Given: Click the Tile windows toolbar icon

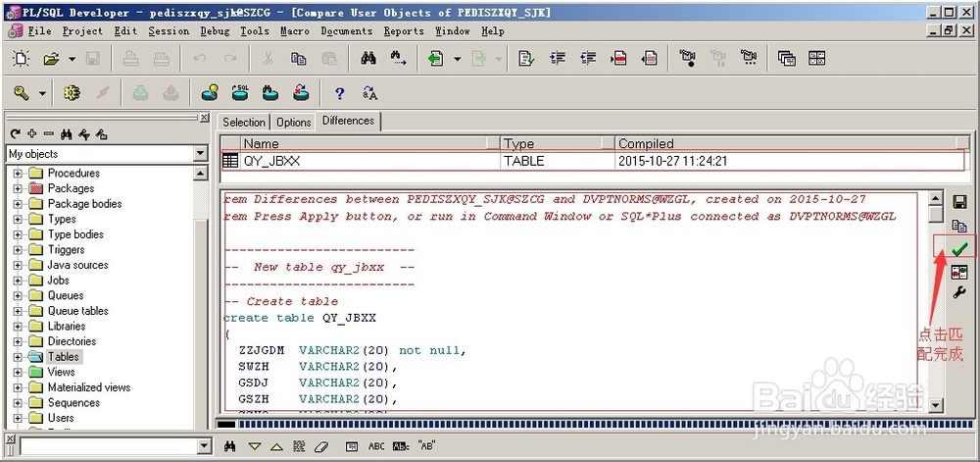Looking at the screenshot, I should [x=817, y=59].
